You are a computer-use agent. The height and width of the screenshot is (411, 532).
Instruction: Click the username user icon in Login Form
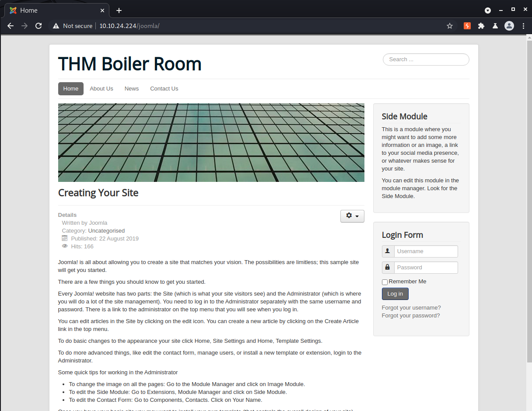388,251
